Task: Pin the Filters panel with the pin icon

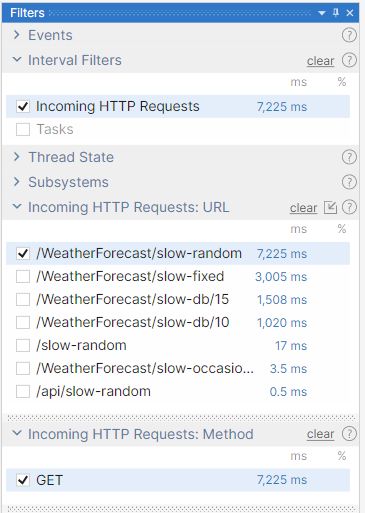Action: tap(336, 13)
